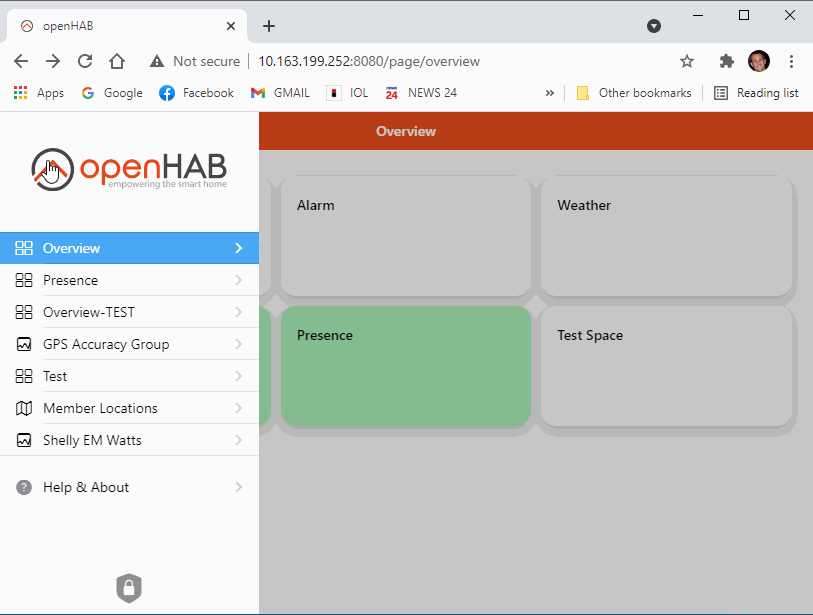Open the GMAIL bookmark
This screenshot has width=813, height=615.
[x=280, y=92]
